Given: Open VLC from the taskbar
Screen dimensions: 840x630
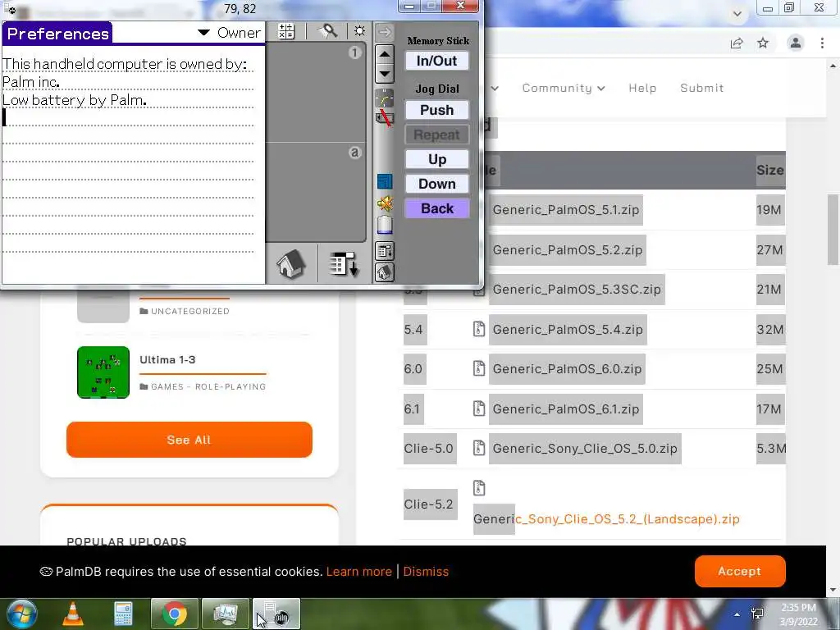Looking at the screenshot, I should click(x=73, y=614).
